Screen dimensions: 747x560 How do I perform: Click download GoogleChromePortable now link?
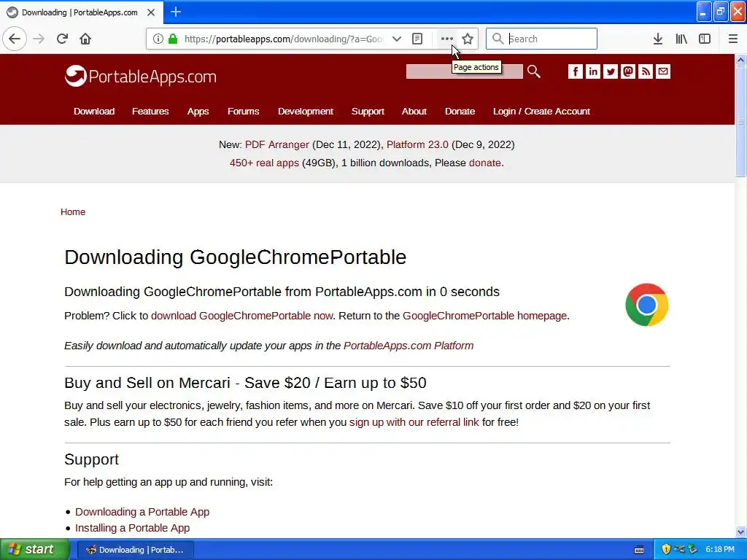241,316
